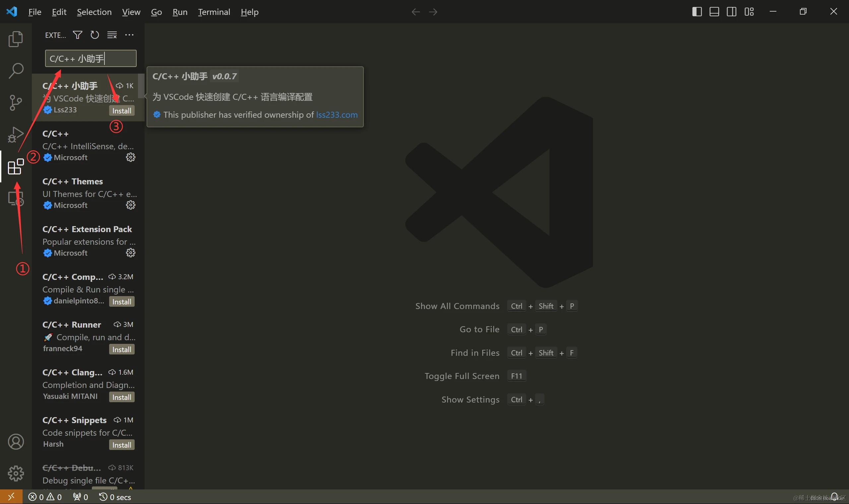Open the Search view in the activity bar
Screen dimensions: 849x504
tap(15, 70)
